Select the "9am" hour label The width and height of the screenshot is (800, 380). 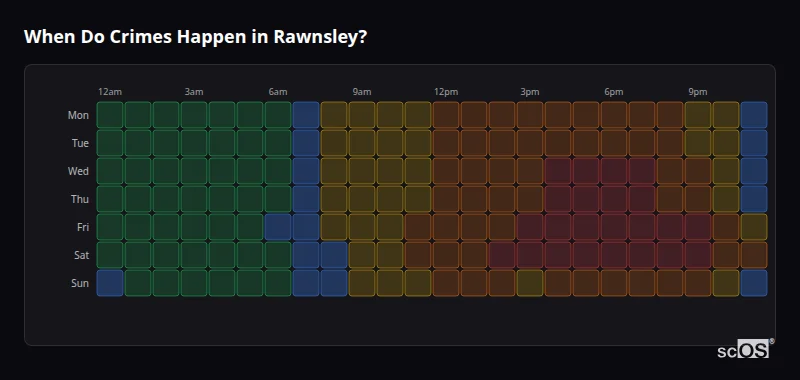[x=362, y=92]
